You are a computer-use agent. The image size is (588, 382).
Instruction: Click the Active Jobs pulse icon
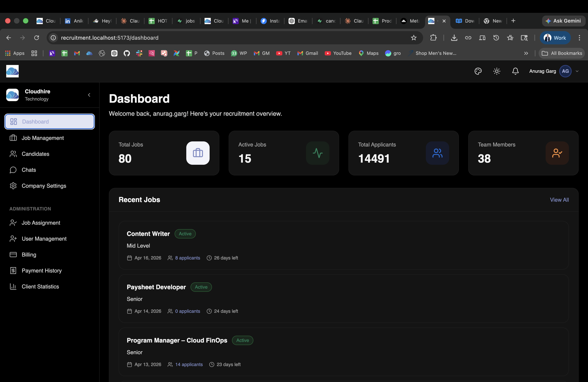click(318, 153)
